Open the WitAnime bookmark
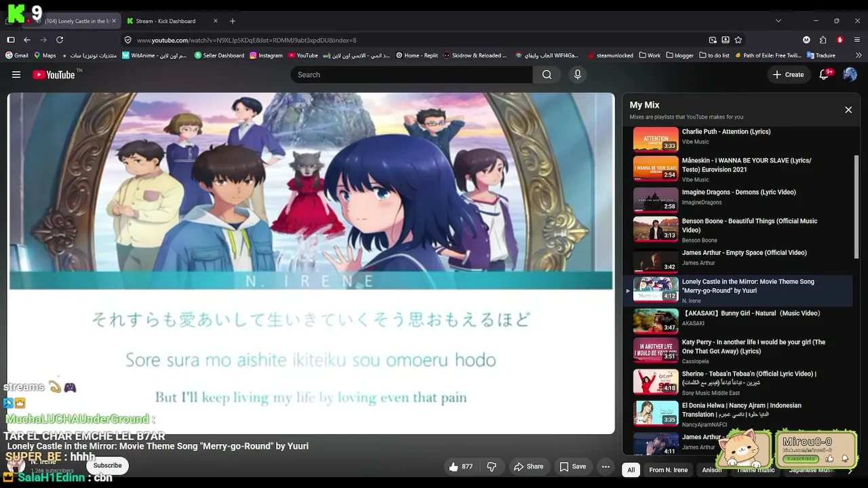 coord(155,56)
